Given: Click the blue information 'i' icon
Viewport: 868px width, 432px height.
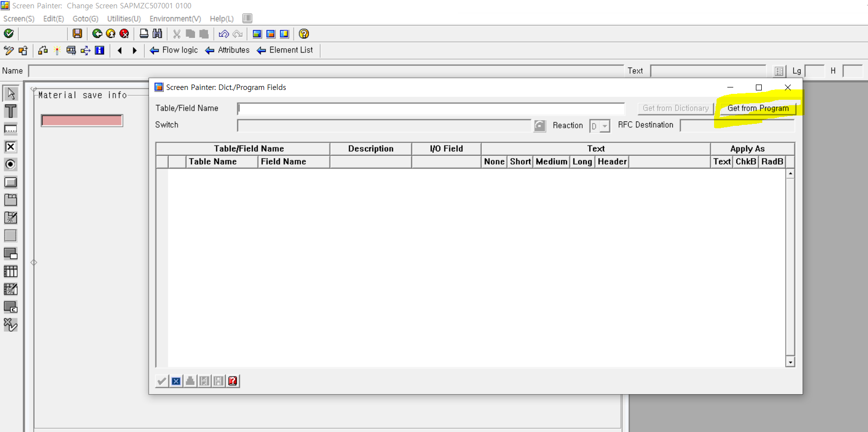Looking at the screenshot, I should (99, 50).
